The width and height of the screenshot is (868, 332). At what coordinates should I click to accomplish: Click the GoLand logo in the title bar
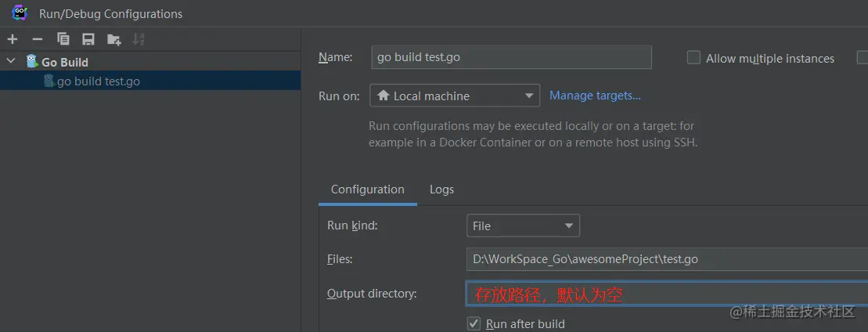tap(20, 13)
